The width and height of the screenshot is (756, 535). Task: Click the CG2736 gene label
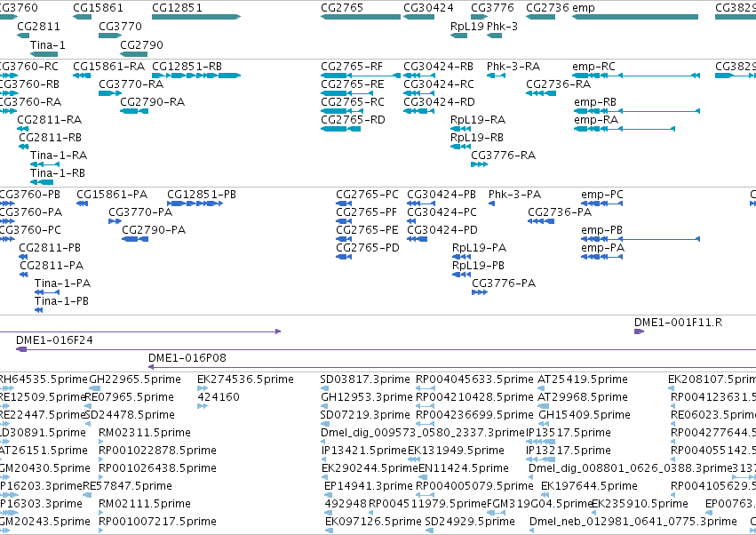coord(547,8)
